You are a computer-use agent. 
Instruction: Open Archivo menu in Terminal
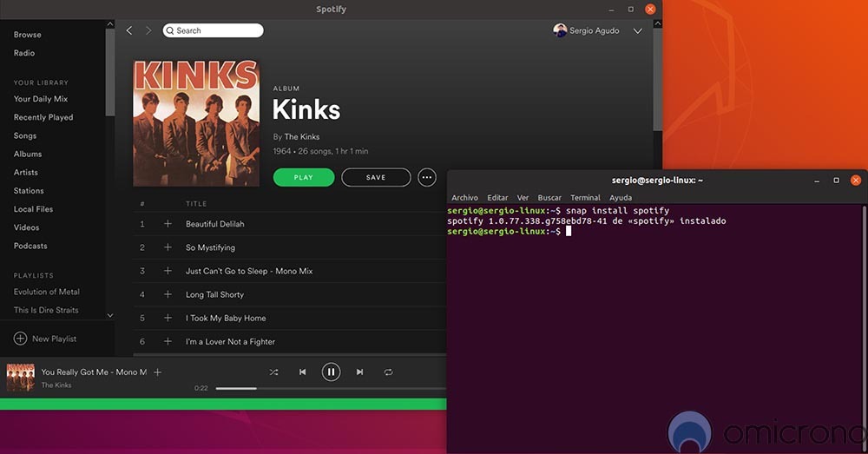(464, 198)
